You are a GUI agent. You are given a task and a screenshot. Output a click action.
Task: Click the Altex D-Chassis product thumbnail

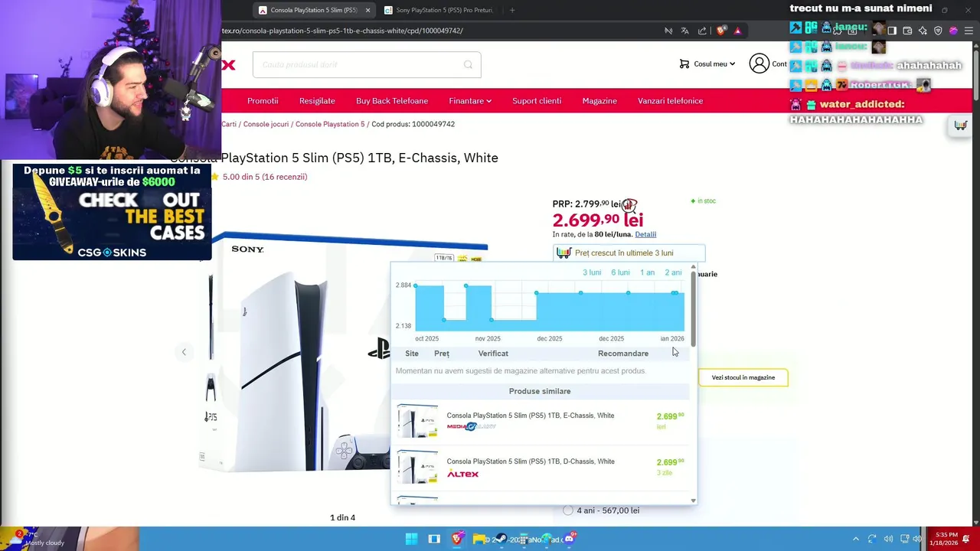coord(417,467)
